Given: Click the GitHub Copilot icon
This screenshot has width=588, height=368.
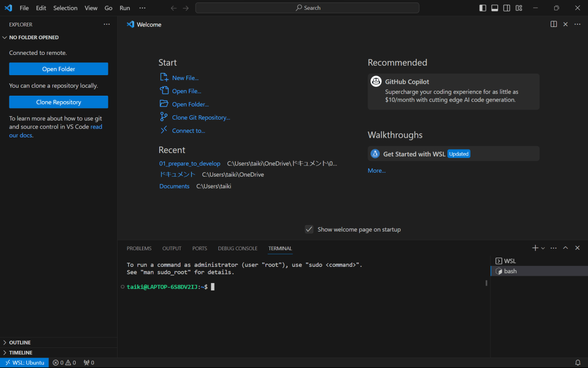Looking at the screenshot, I should click(x=376, y=81).
